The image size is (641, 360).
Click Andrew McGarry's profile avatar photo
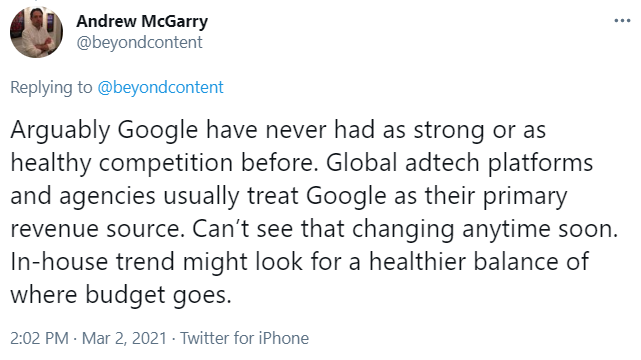point(36,32)
